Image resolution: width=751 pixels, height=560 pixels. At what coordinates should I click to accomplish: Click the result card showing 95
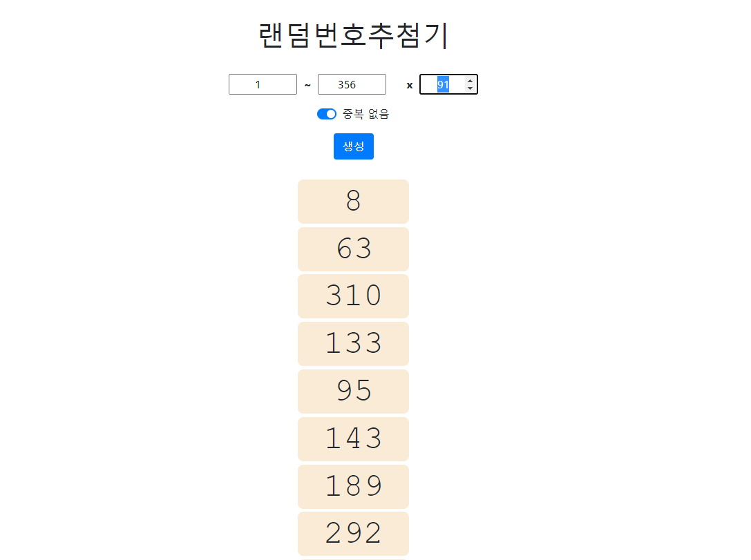tap(353, 392)
